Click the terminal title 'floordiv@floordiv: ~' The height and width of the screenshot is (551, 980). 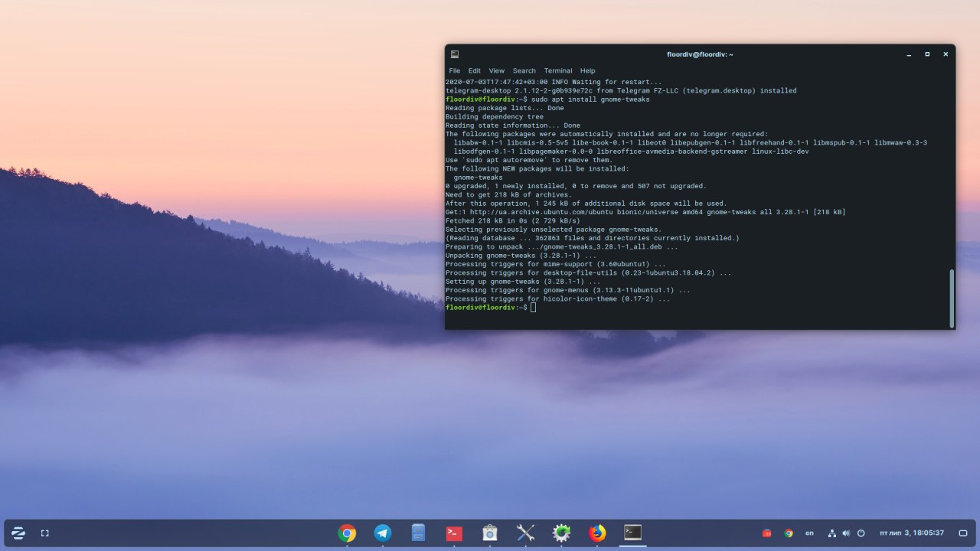tap(700, 54)
